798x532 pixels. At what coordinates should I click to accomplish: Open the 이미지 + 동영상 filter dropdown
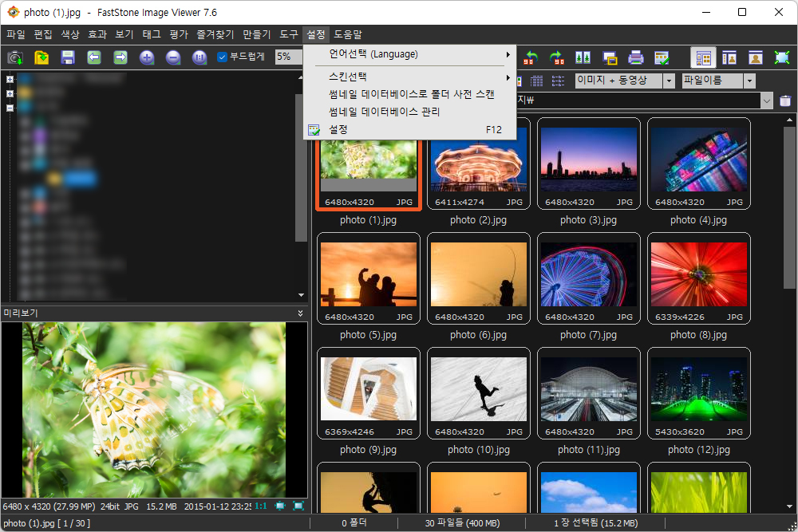(670, 81)
